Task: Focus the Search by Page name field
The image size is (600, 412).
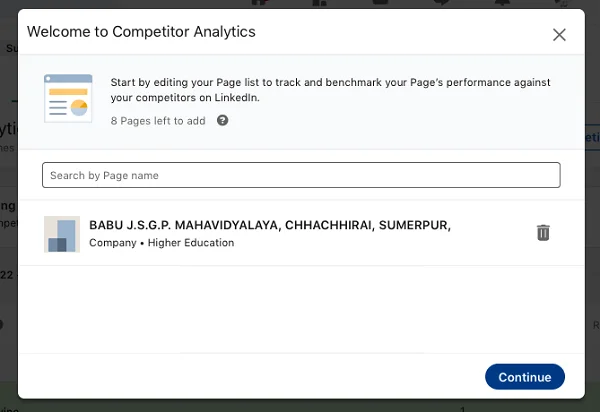Action: (x=301, y=175)
